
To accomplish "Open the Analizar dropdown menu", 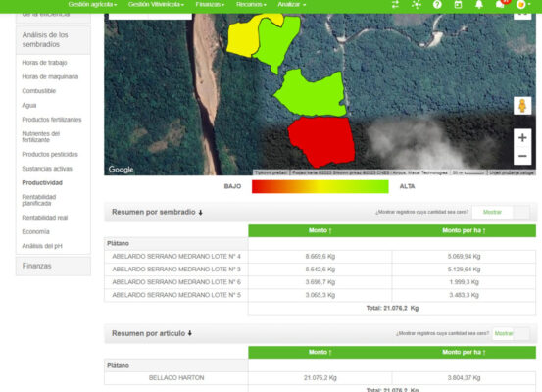I will tap(292, 5).
